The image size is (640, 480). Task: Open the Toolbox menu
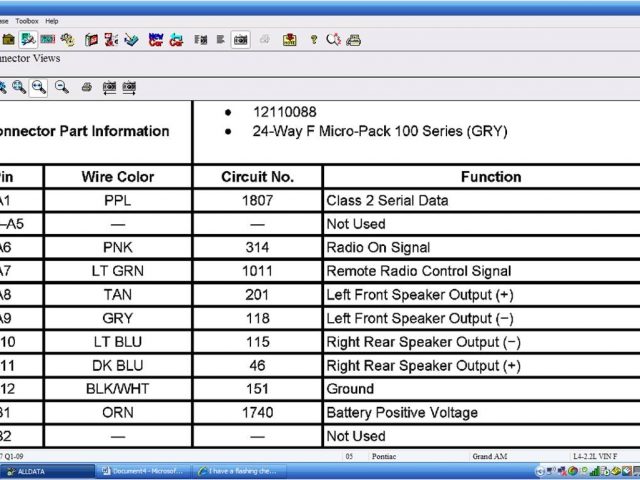[x=27, y=20]
